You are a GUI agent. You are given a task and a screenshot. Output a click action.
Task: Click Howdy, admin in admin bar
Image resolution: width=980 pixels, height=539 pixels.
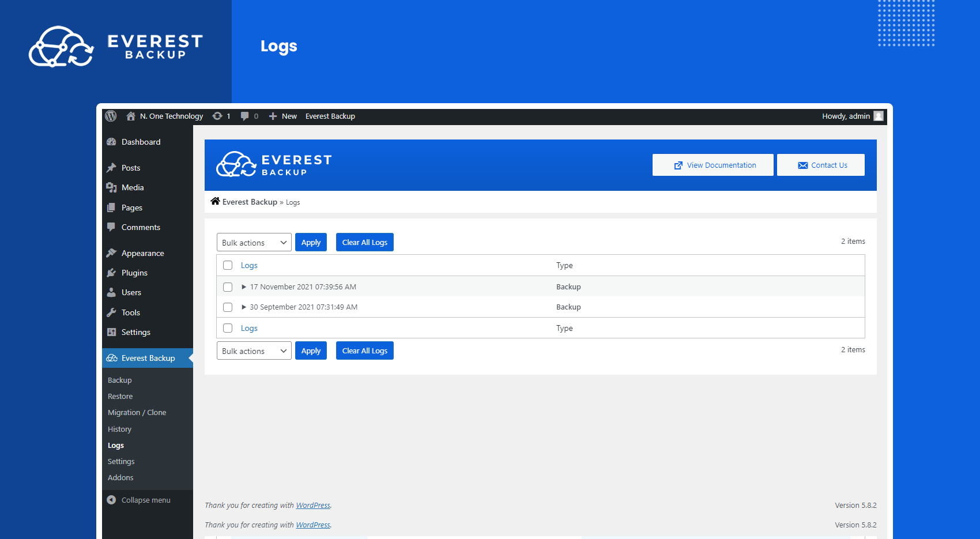[846, 116]
